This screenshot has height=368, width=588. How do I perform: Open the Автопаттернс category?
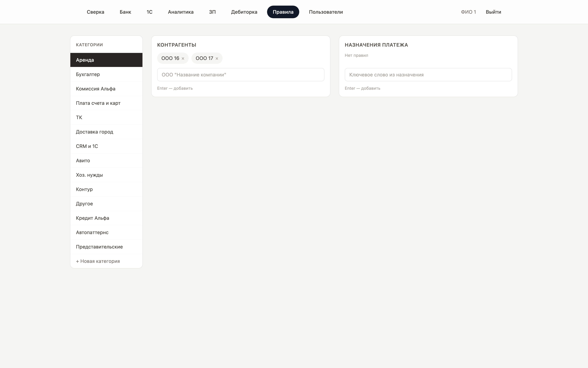pyautogui.click(x=106, y=232)
